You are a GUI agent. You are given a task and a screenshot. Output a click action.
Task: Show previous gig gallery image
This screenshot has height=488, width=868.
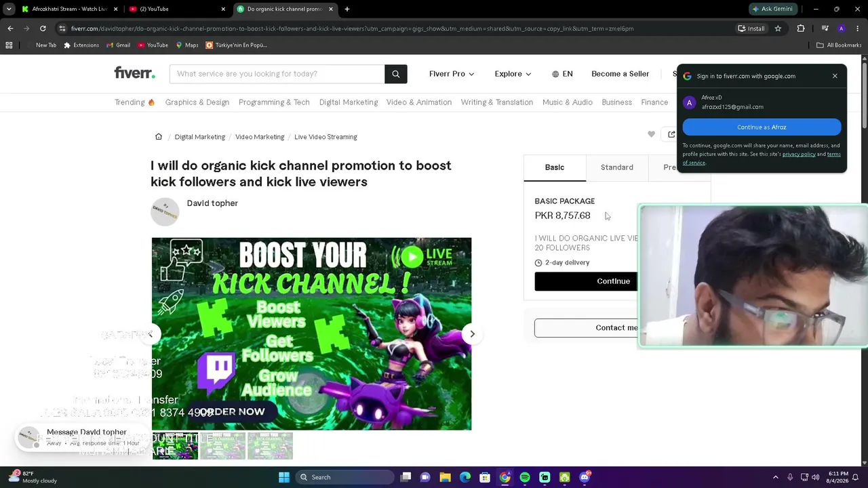(151, 333)
